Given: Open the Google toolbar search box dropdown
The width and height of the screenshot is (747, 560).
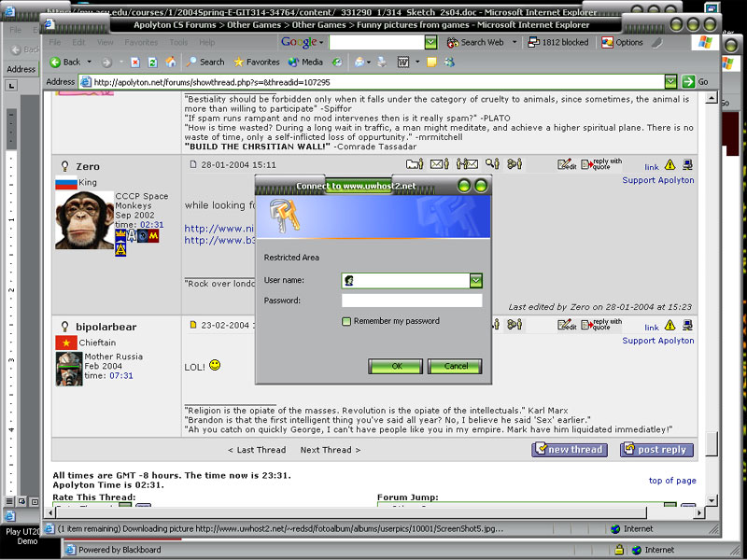Looking at the screenshot, I should tap(430, 42).
